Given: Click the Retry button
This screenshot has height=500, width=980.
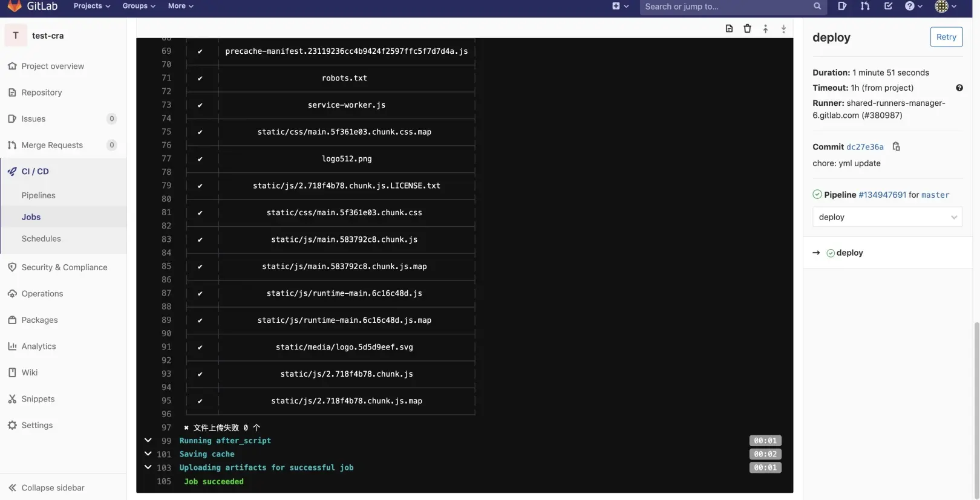Looking at the screenshot, I should 946,37.
